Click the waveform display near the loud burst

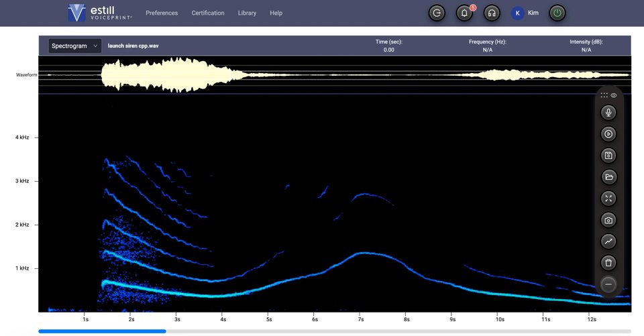(x=172, y=74)
